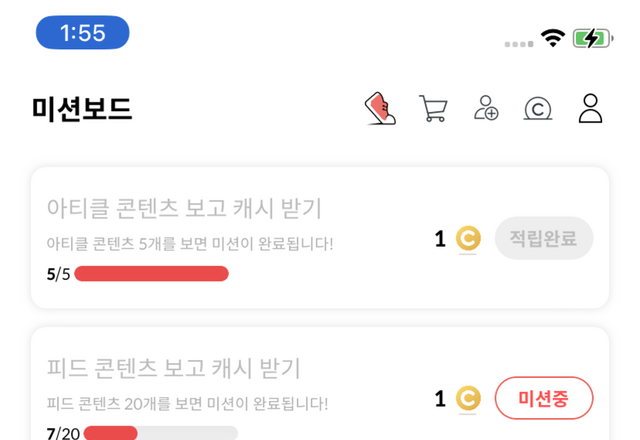
Task: Tap the 7/20 progress counter
Action: [63, 433]
